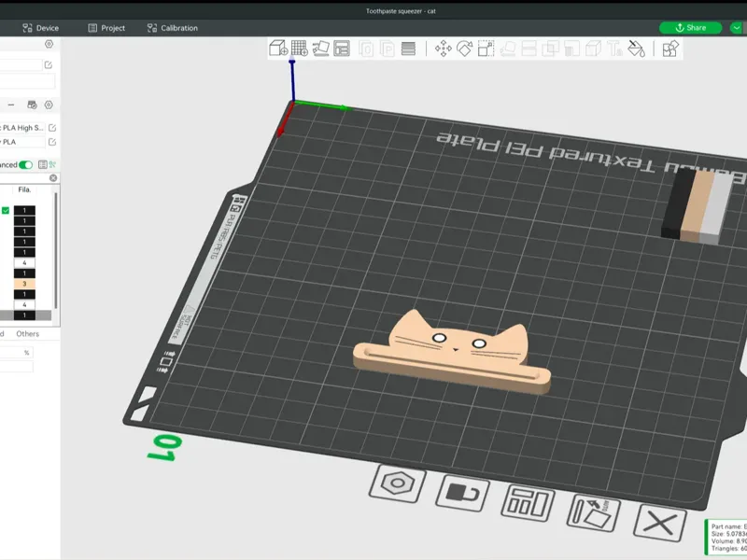Switch to Assembly view puzzle icon

[670, 49]
